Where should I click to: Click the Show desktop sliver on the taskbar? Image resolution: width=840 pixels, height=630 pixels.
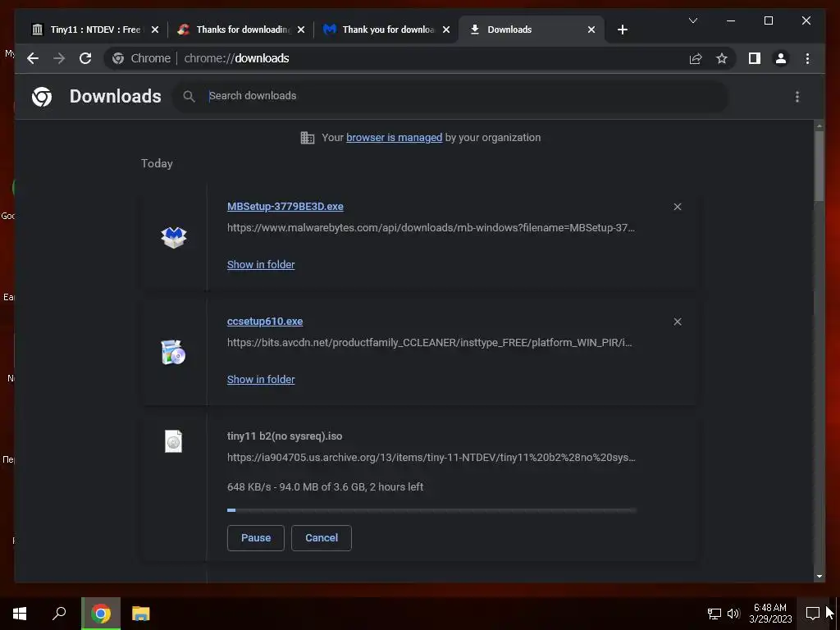(x=838, y=614)
